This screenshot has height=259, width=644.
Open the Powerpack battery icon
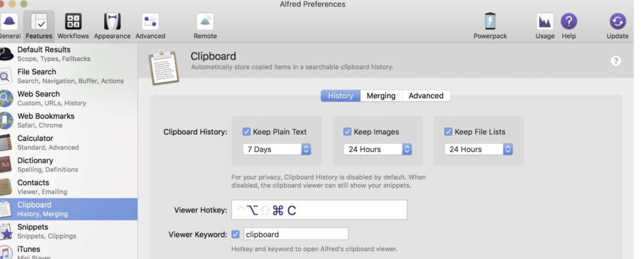click(490, 21)
